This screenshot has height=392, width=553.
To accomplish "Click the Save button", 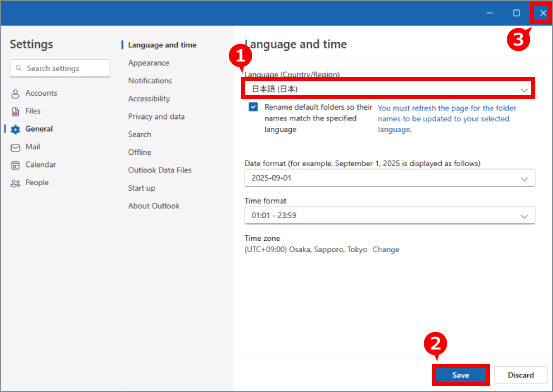I will point(461,375).
